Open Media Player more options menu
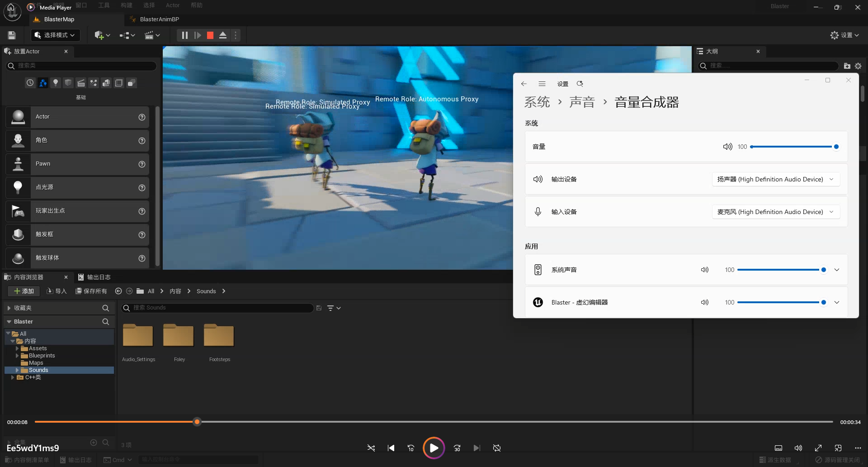 pyautogui.click(x=858, y=448)
